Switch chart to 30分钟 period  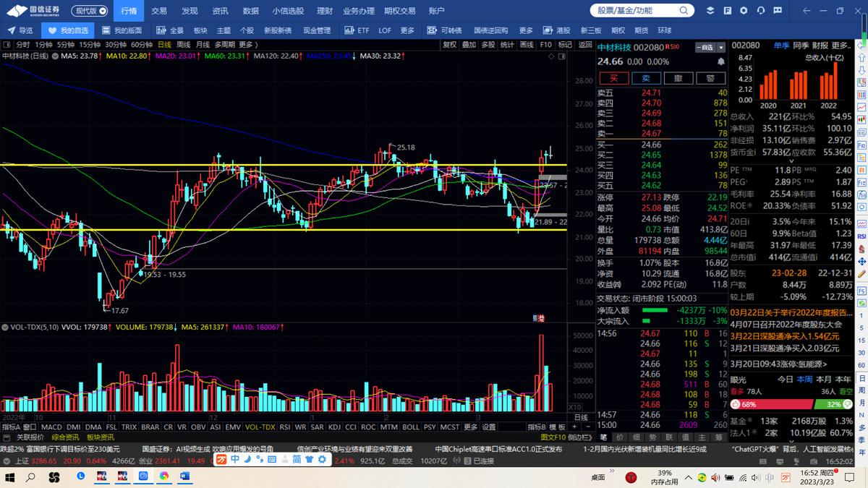(x=116, y=45)
